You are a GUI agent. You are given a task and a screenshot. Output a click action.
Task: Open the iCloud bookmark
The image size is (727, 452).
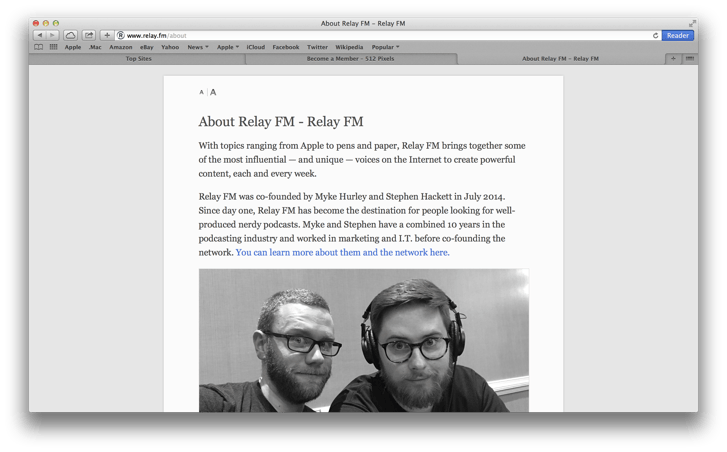tap(255, 47)
